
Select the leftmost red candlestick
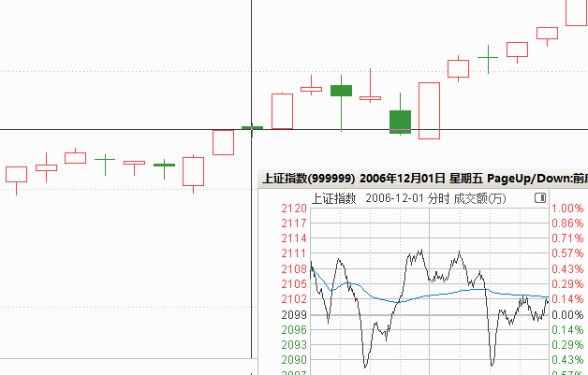click(x=16, y=174)
